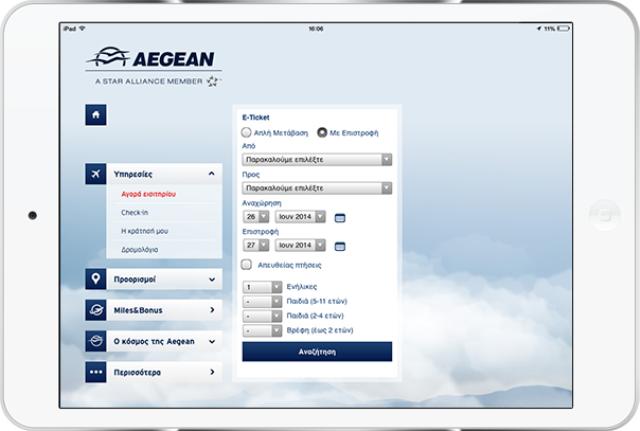Screen dimensions: 640x431
Task: Open the Ενήλικες passenger count dropdown
Action: tap(262, 287)
